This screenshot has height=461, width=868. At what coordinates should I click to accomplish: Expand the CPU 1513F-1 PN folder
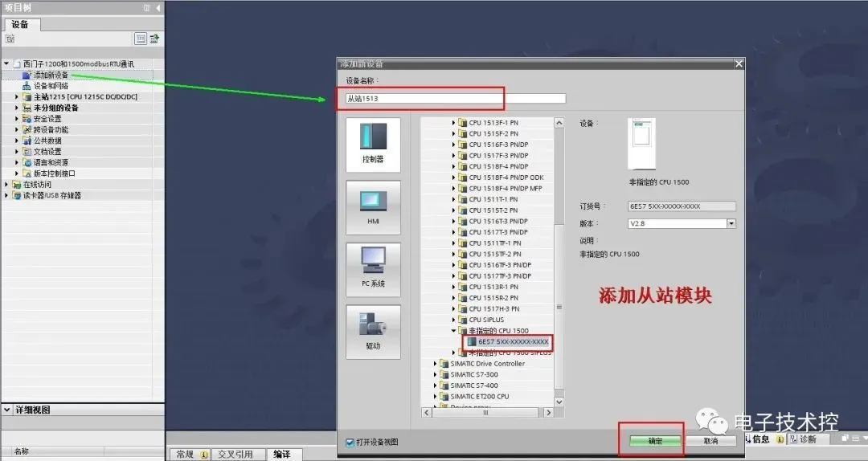tap(453, 123)
